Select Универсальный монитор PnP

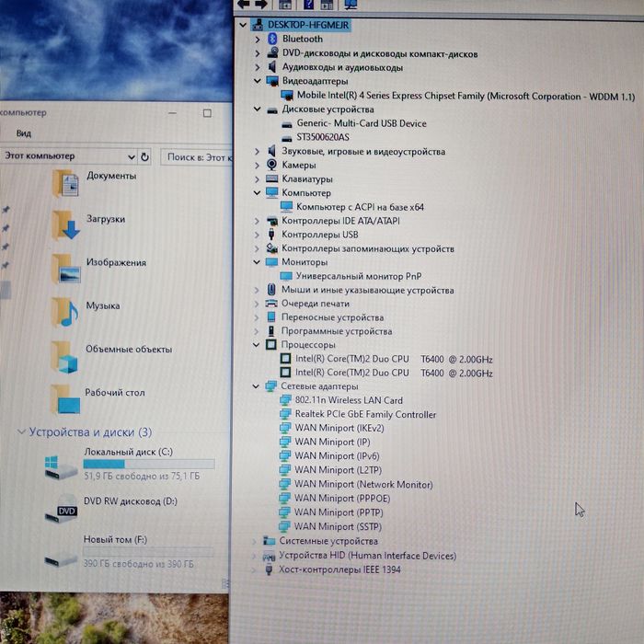[359, 276]
